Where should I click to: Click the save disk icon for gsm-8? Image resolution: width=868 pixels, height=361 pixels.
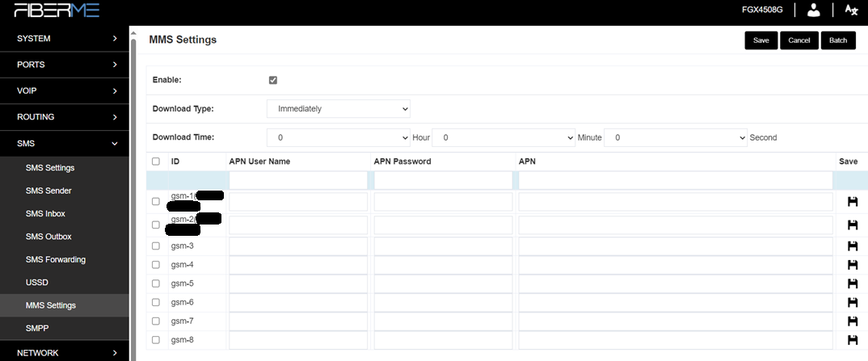click(x=853, y=340)
